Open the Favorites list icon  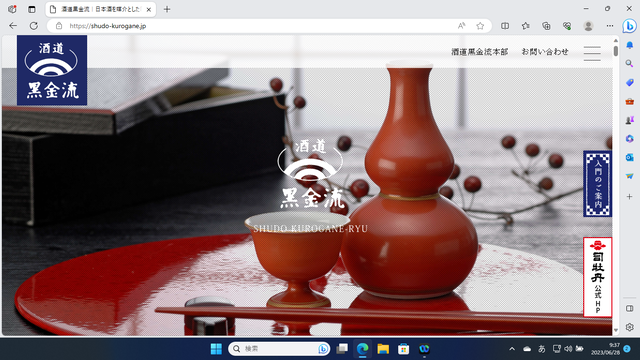pos(526,26)
